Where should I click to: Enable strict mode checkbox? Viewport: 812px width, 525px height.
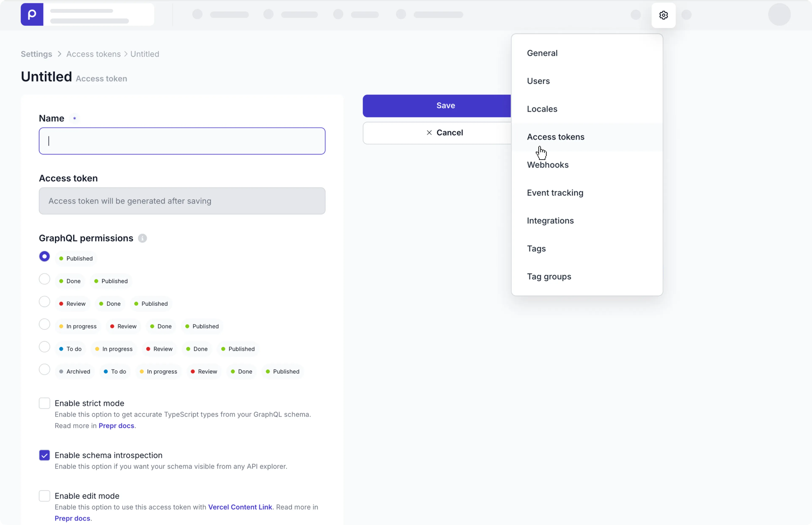tap(44, 403)
